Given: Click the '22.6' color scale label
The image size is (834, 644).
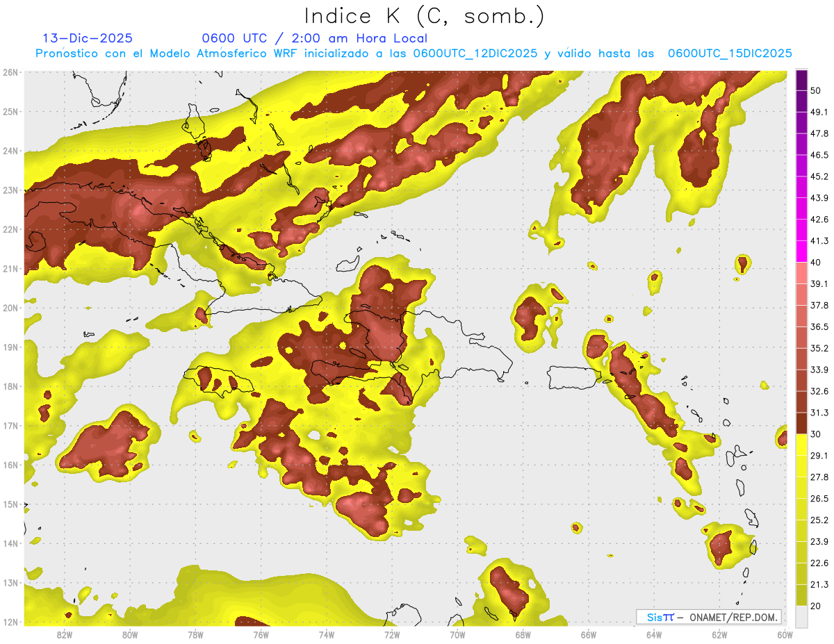Looking at the screenshot, I should [x=819, y=563].
